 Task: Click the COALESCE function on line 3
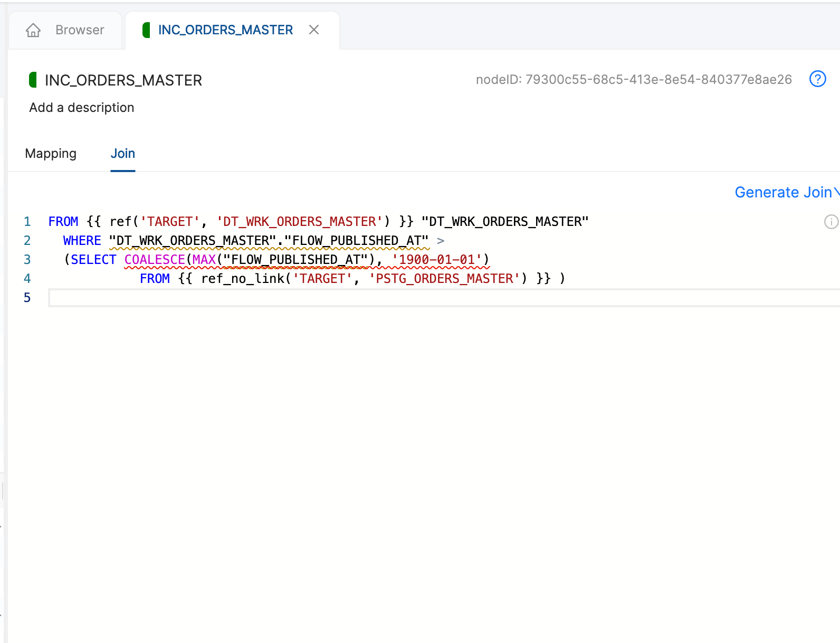[x=155, y=260]
